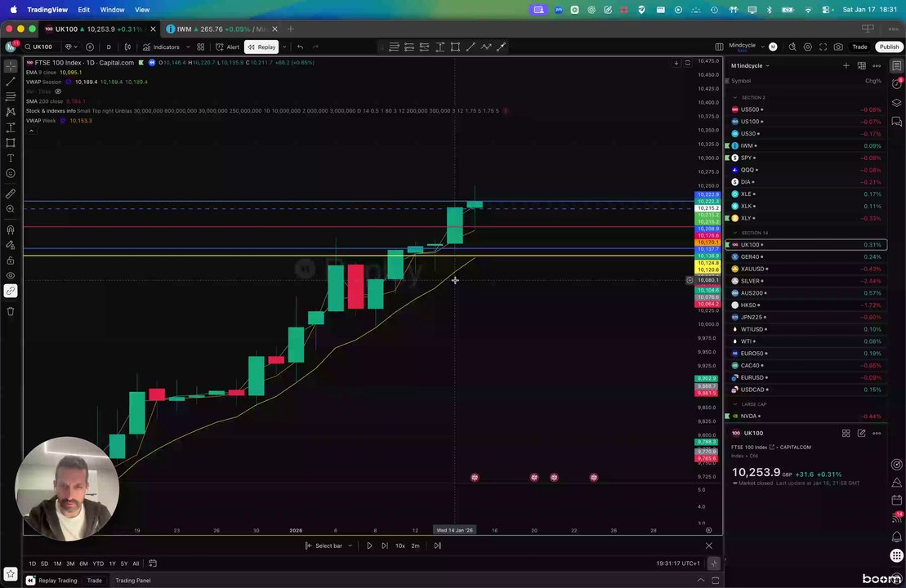
Task: Open the notifications bell in right sidebar
Action: coord(896,537)
